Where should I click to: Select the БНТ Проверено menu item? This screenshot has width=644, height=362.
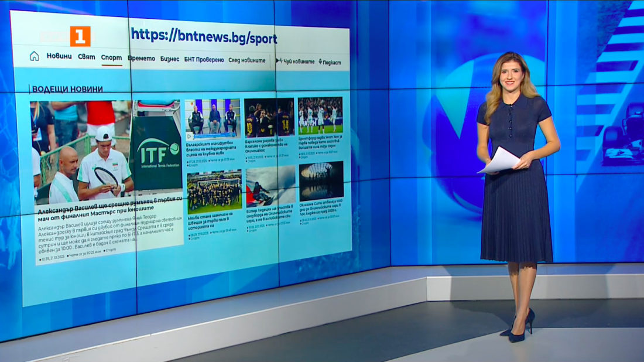pyautogui.click(x=204, y=60)
